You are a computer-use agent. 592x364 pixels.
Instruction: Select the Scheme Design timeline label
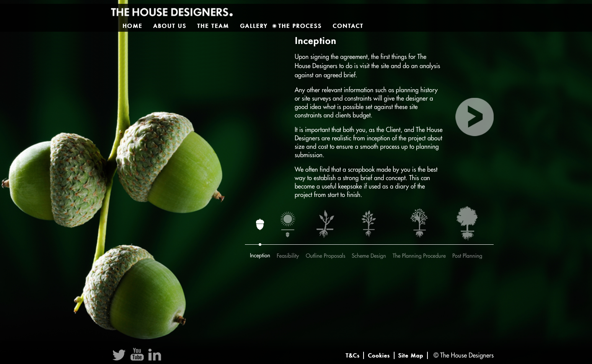pyautogui.click(x=369, y=256)
